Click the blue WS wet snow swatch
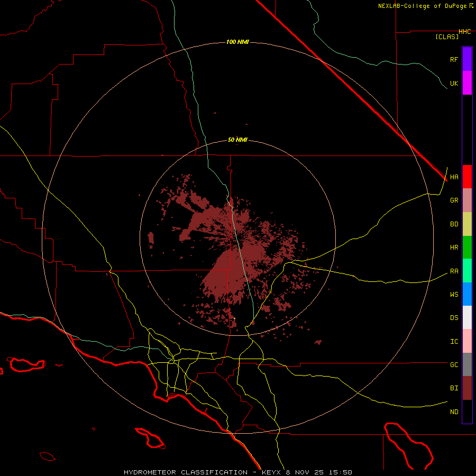This screenshot has height=476, width=476. click(467, 294)
